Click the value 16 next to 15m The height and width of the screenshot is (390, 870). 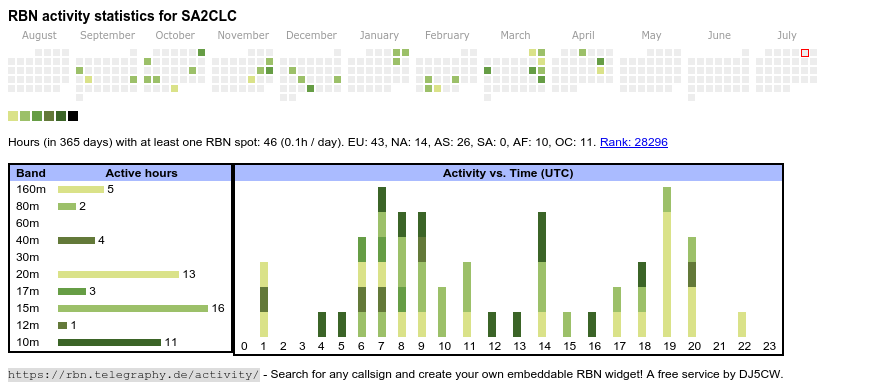218,308
